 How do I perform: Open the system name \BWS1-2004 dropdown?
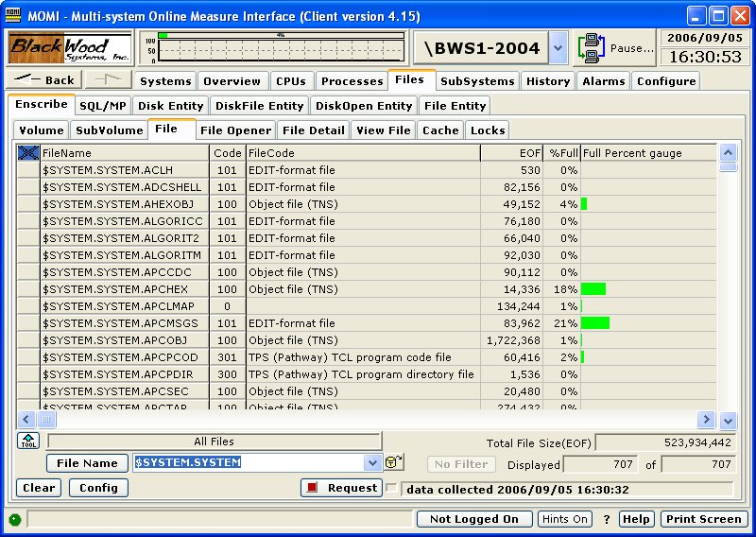click(558, 47)
